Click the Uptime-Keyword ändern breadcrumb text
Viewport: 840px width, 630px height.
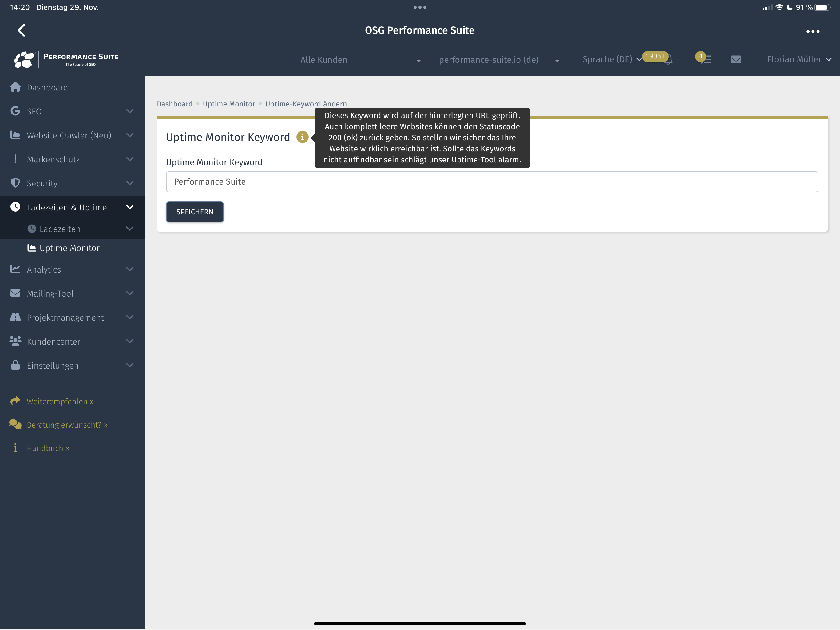tap(306, 104)
